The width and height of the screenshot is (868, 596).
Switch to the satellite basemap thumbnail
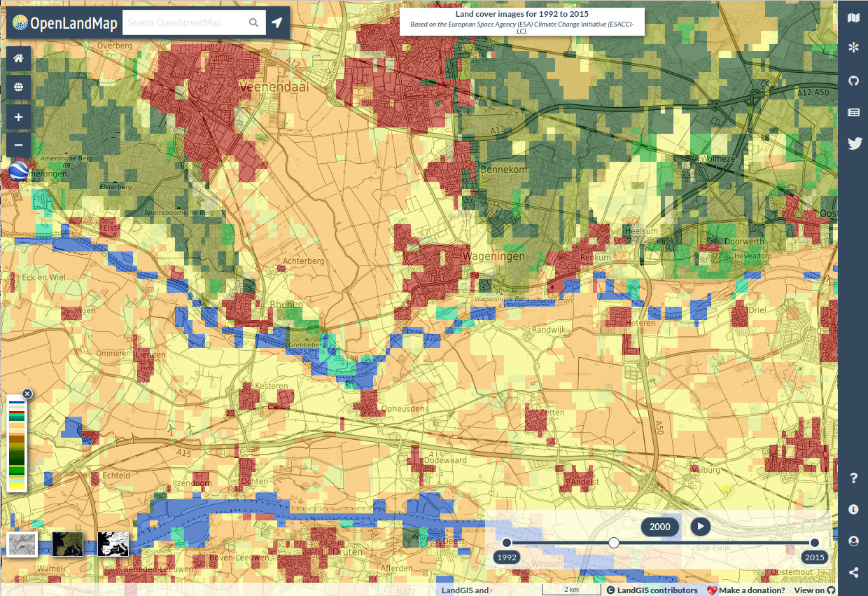[69, 544]
